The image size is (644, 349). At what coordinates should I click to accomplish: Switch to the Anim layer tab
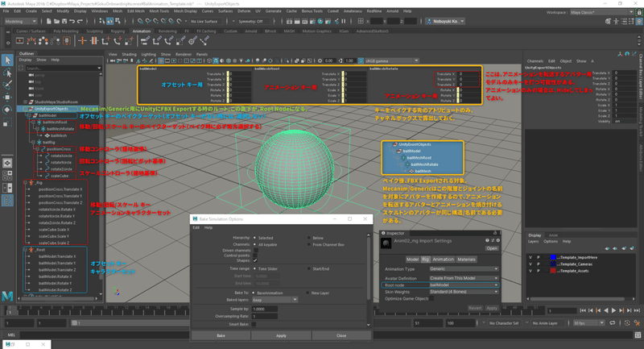tap(553, 235)
